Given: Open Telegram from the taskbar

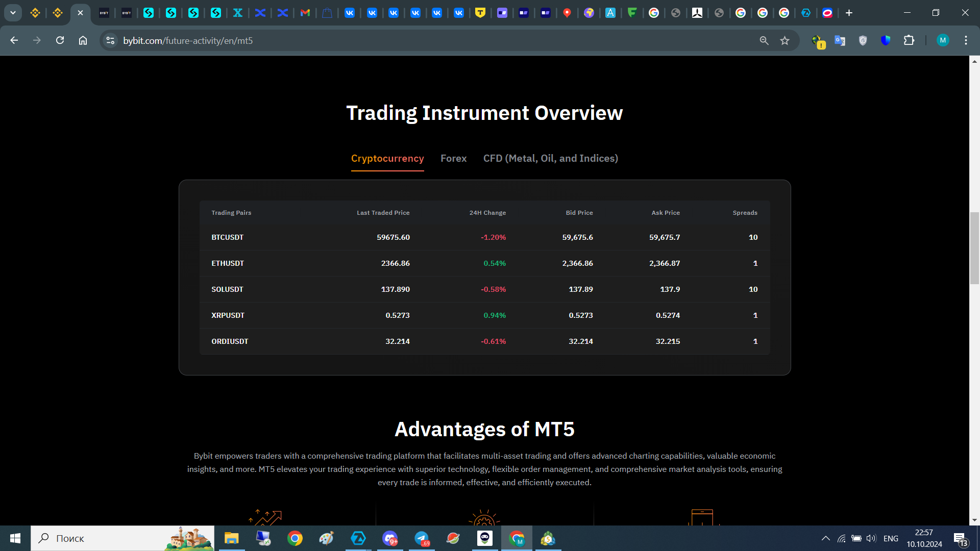Looking at the screenshot, I should coord(422,538).
